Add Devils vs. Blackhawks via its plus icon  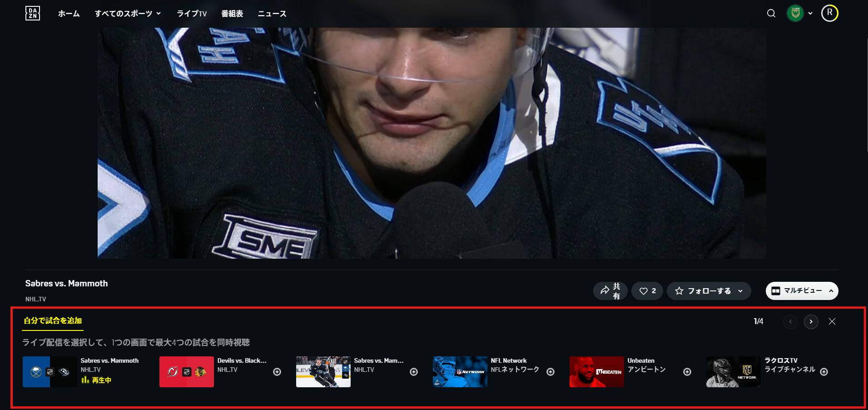pyautogui.click(x=277, y=372)
